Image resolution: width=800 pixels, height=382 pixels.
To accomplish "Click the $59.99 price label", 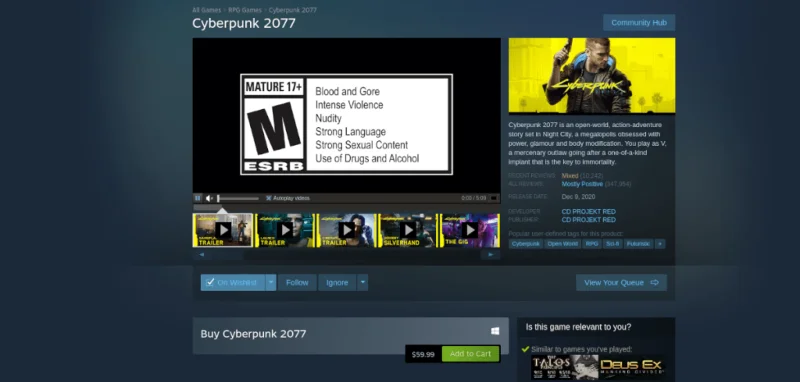I will point(423,354).
